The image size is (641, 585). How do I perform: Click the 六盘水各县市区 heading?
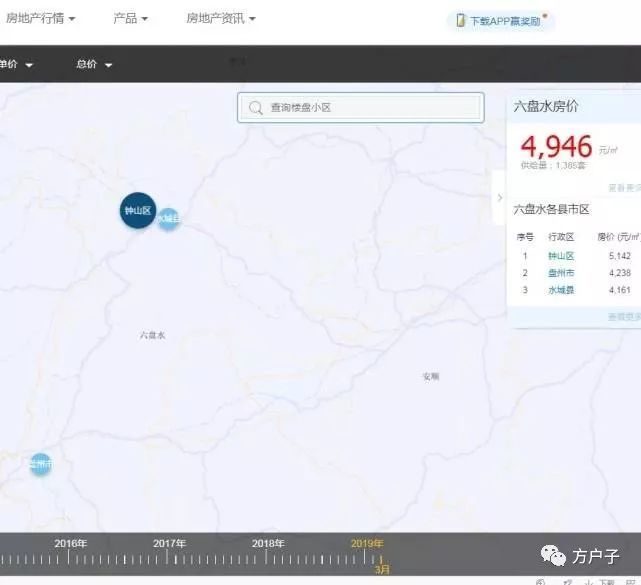click(x=551, y=210)
